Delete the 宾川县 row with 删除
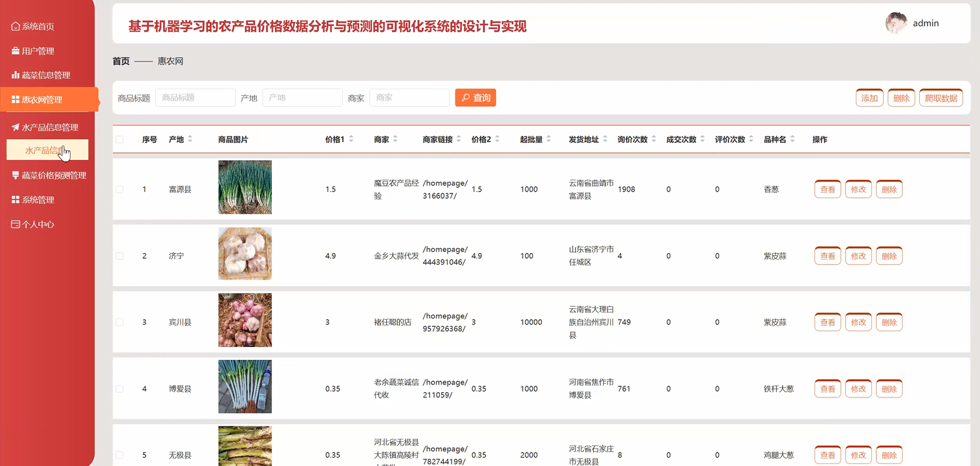Image resolution: width=980 pixels, height=466 pixels. (889, 322)
